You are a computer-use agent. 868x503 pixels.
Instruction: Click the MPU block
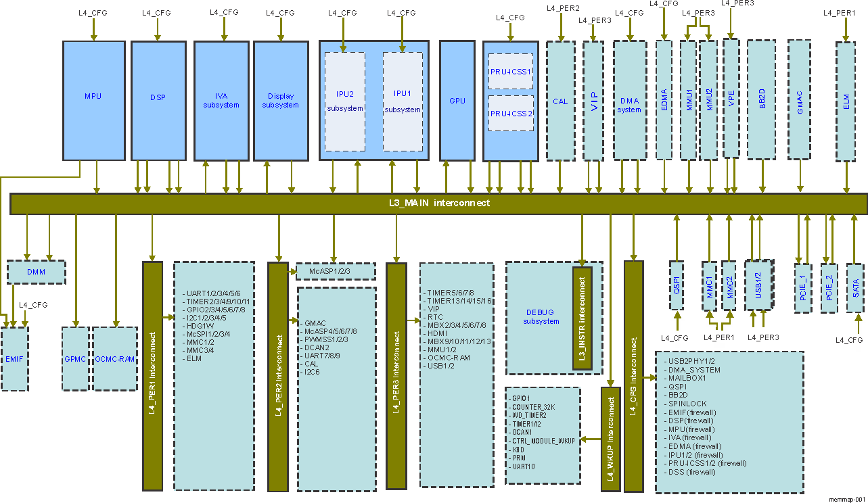click(x=93, y=101)
